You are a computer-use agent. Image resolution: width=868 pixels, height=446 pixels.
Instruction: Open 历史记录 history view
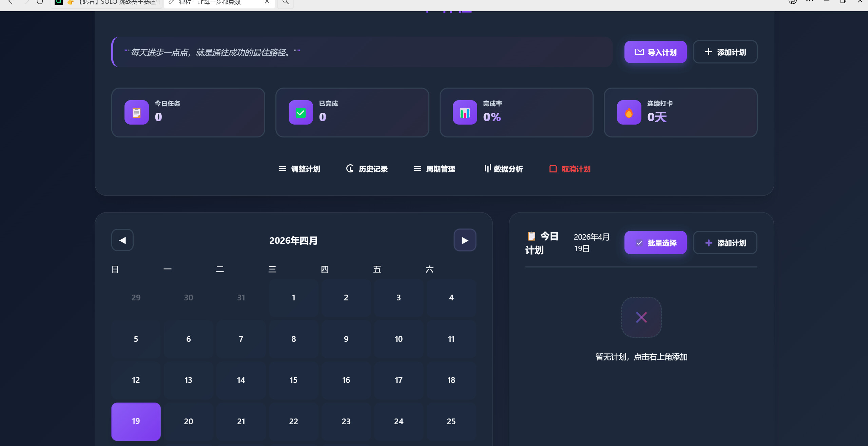[367, 169]
